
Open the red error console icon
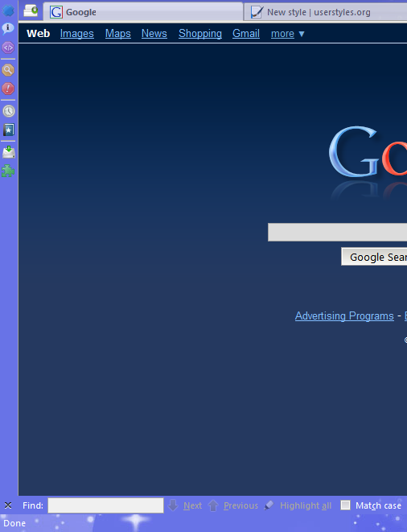[x=8, y=89]
